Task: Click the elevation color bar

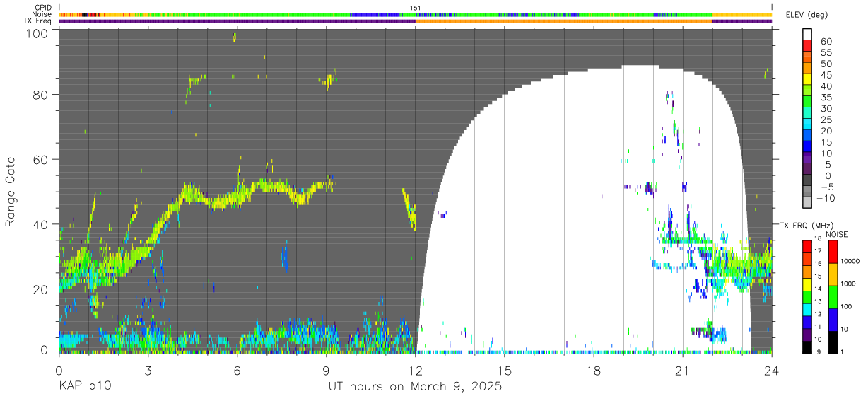Action: [808, 119]
